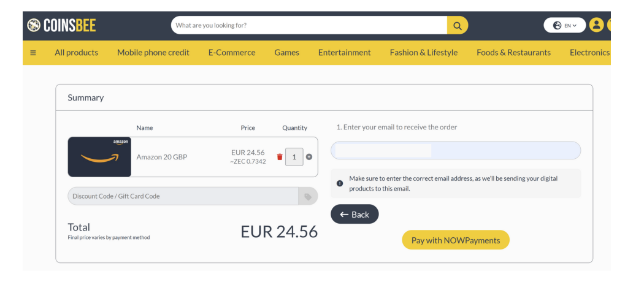Click the Summary heading
This screenshot has width=644, height=282.
point(86,97)
